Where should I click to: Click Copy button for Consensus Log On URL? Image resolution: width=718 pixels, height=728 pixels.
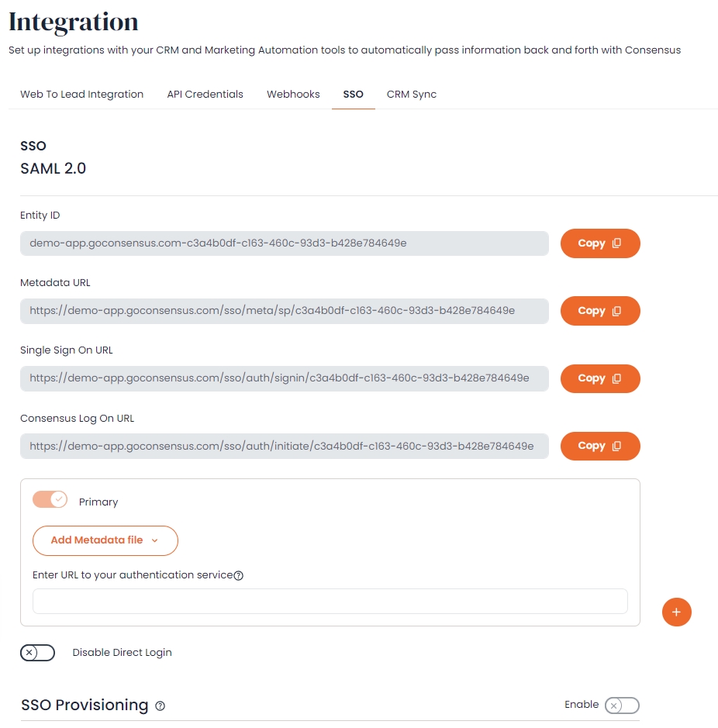coord(599,446)
